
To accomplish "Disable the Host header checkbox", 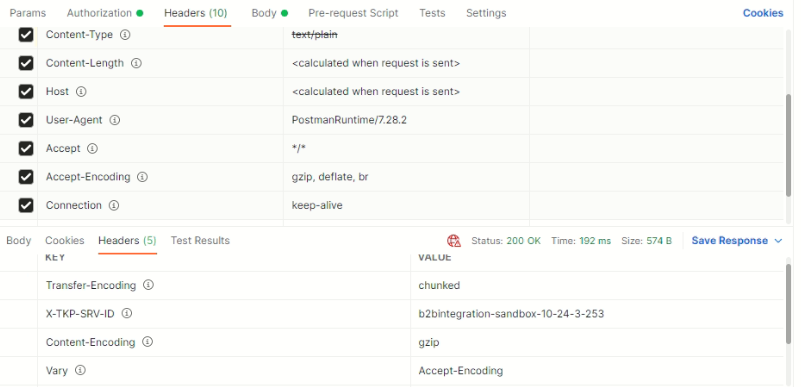I will click(26, 92).
